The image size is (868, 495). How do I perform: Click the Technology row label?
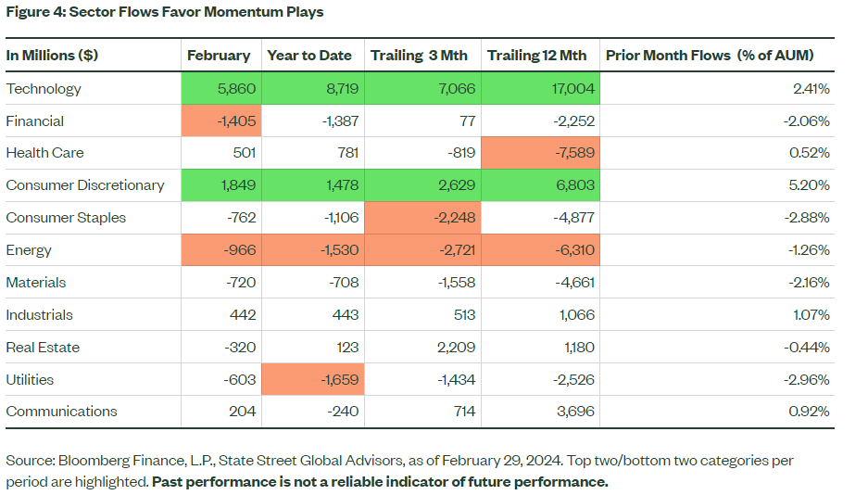click(44, 89)
